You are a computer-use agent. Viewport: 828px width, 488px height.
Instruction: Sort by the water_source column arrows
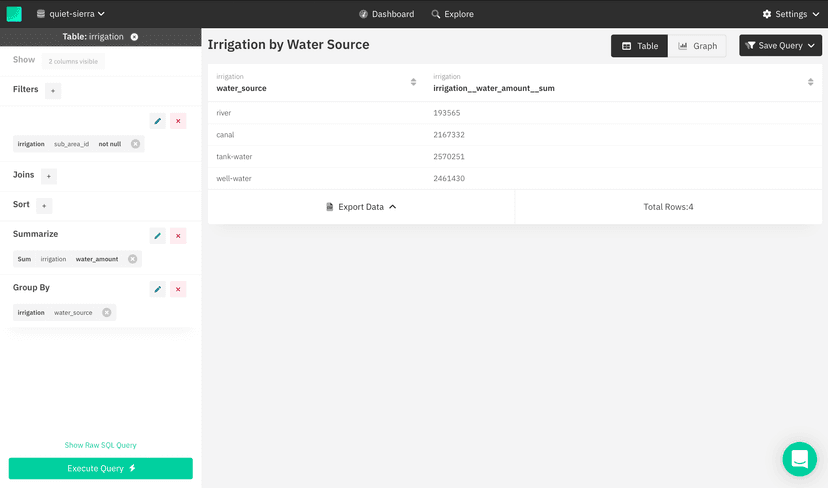pos(413,82)
